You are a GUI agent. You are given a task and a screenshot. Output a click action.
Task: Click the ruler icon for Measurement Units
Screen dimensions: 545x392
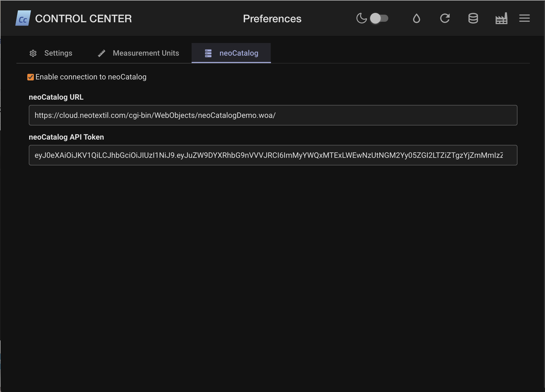pos(102,53)
